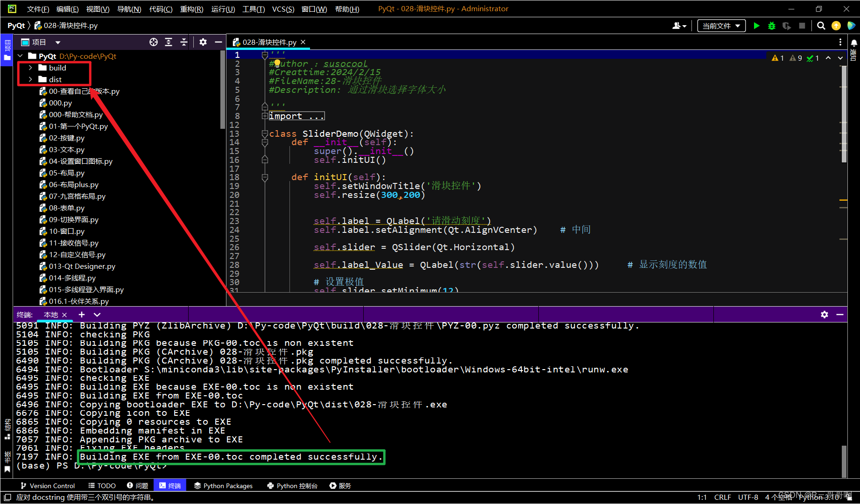The image size is (860, 504).
Task: Open the 重构(R) menu
Action: tap(191, 9)
